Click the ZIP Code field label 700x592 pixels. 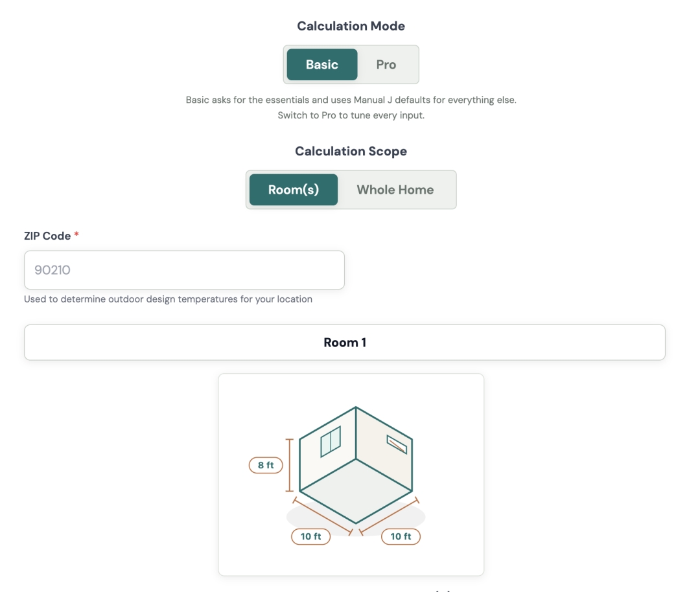[47, 236]
